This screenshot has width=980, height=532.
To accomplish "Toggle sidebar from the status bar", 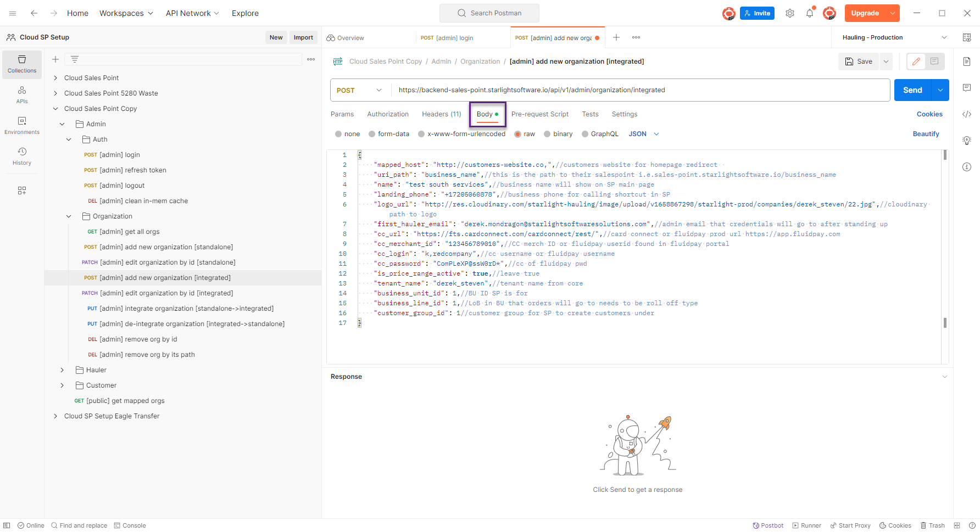I will (7, 525).
